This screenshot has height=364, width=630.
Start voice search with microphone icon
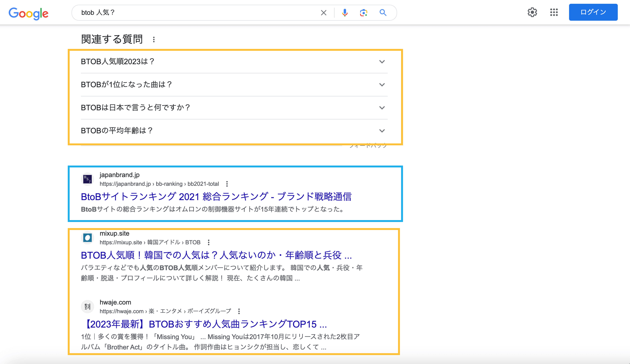(x=345, y=12)
